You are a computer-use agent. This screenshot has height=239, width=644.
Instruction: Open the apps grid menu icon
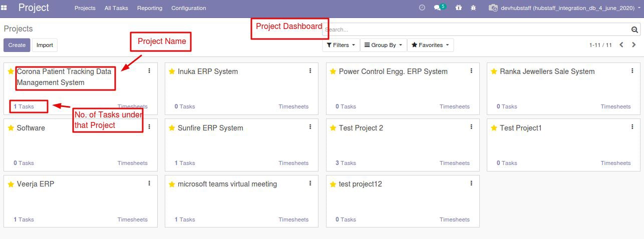(x=4, y=8)
